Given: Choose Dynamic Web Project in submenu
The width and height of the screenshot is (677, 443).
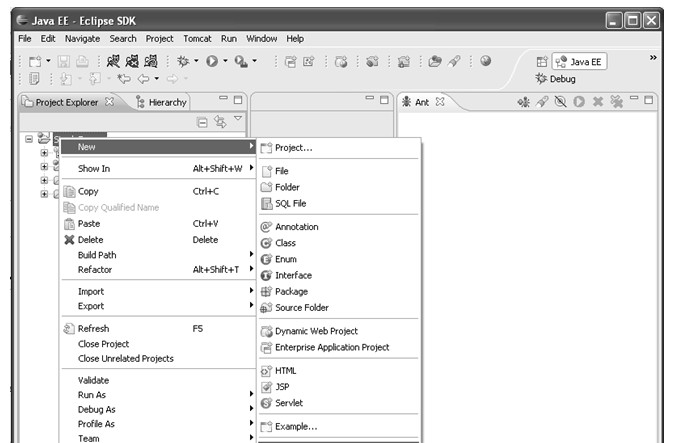Looking at the screenshot, I should [x=339, y=331].
